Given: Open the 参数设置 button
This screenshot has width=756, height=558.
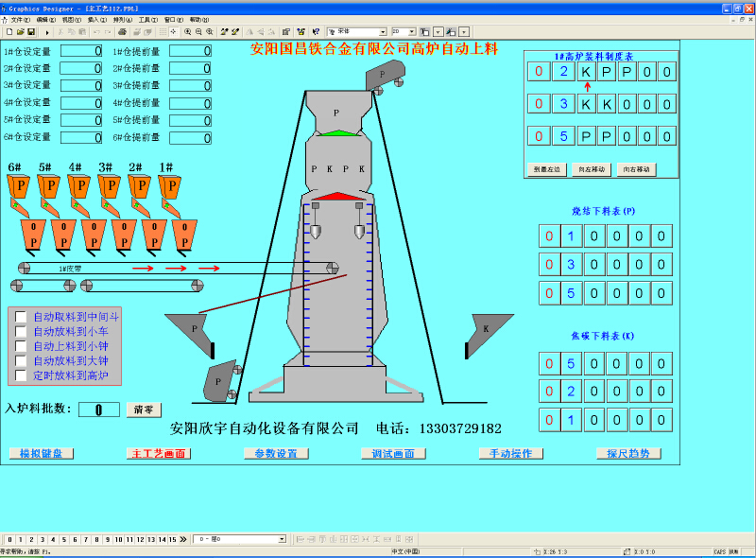Looking at the screenshot, I should click(x=276, y=454).
